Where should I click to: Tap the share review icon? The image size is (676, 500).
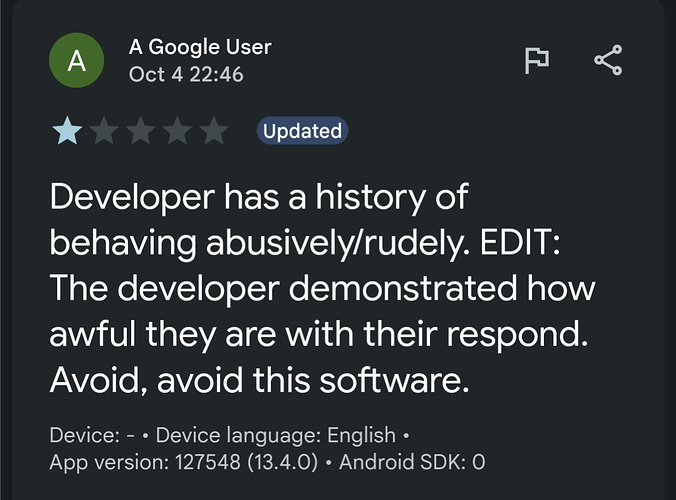[x=608, y=60]
